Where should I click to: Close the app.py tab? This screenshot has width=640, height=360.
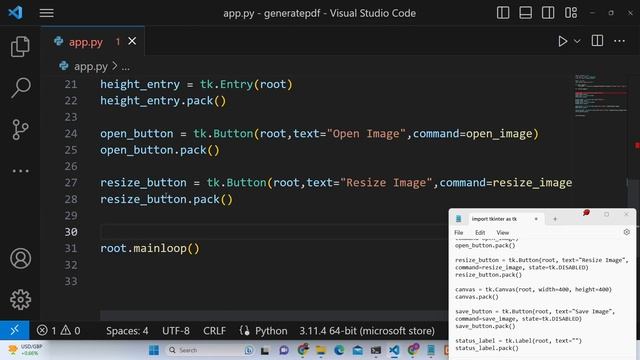(132, 41)
